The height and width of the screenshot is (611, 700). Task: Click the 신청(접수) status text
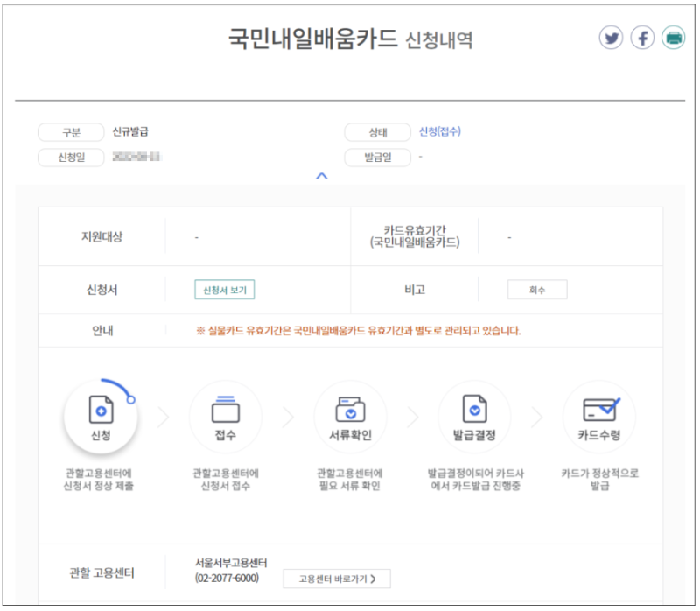pyautogui.click(x=440, y=132)
